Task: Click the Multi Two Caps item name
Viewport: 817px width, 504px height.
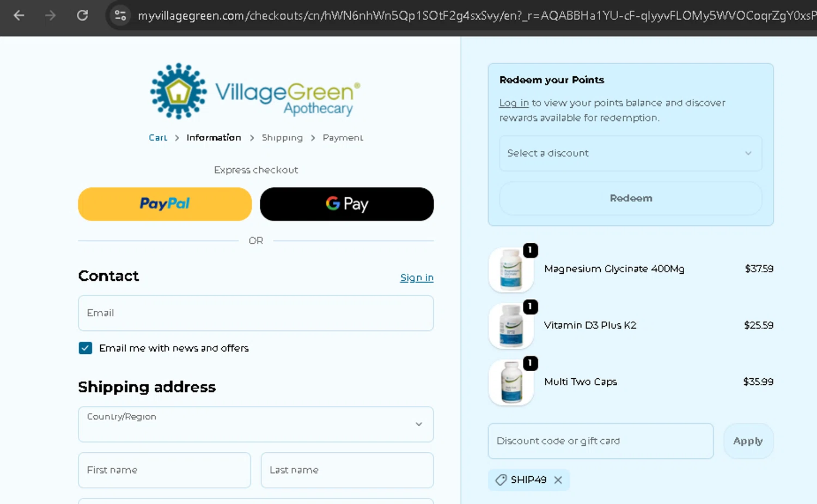Action: click(580, 382)
